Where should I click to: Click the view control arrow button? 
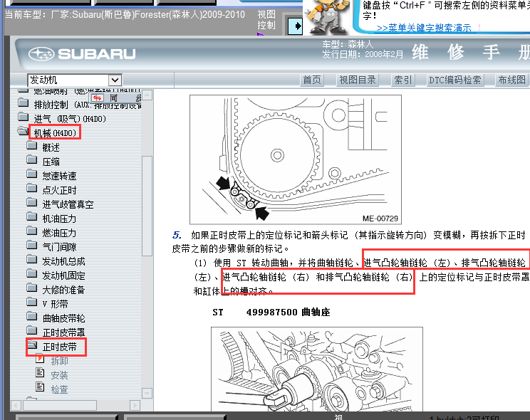295,26
